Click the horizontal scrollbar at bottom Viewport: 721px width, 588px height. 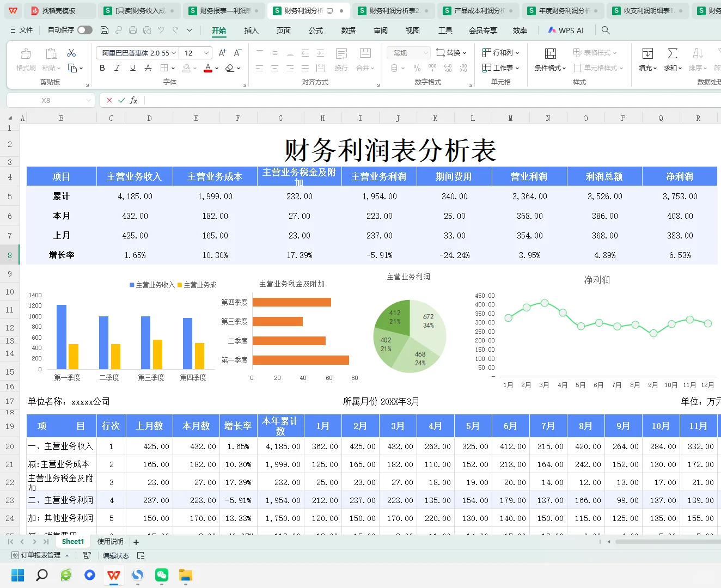point(668,542)
